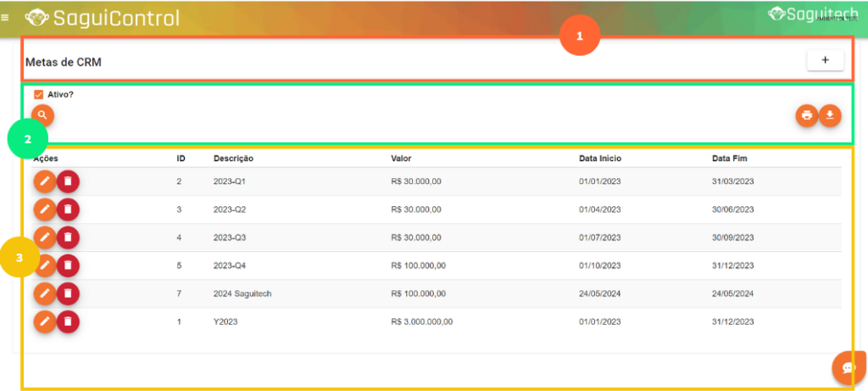Download the goals list via download icon
Viewport: 868px width, 391px height.
[x=830, y=115]
